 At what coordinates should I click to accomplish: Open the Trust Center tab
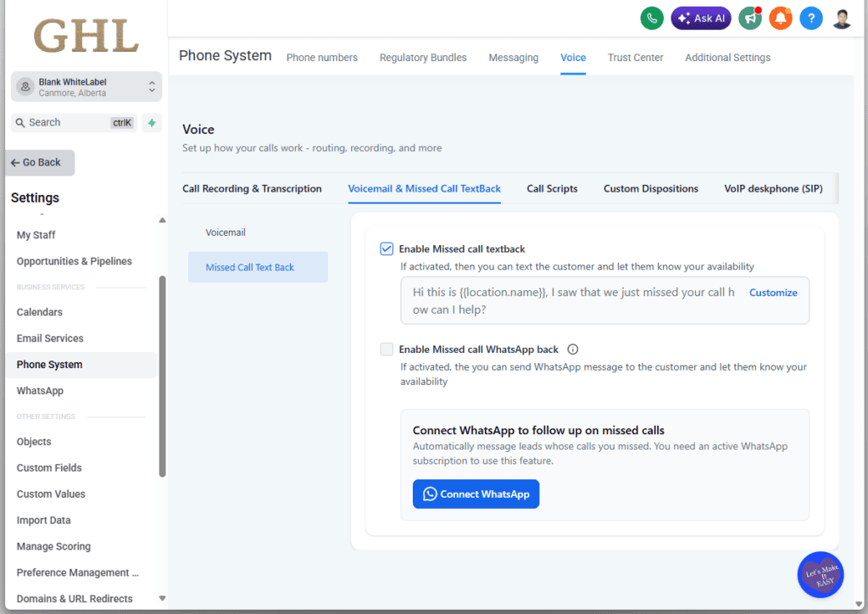pos(635,58)
